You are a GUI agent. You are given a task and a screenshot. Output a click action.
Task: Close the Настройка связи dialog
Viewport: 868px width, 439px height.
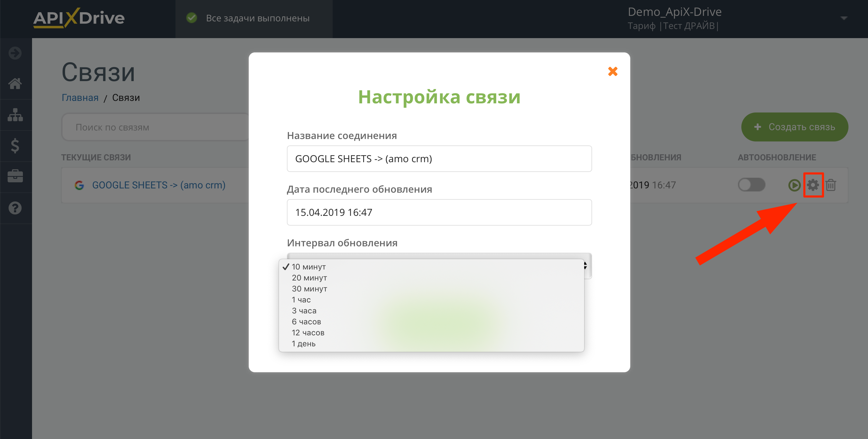pyautogui.click(x=613, y=71)
